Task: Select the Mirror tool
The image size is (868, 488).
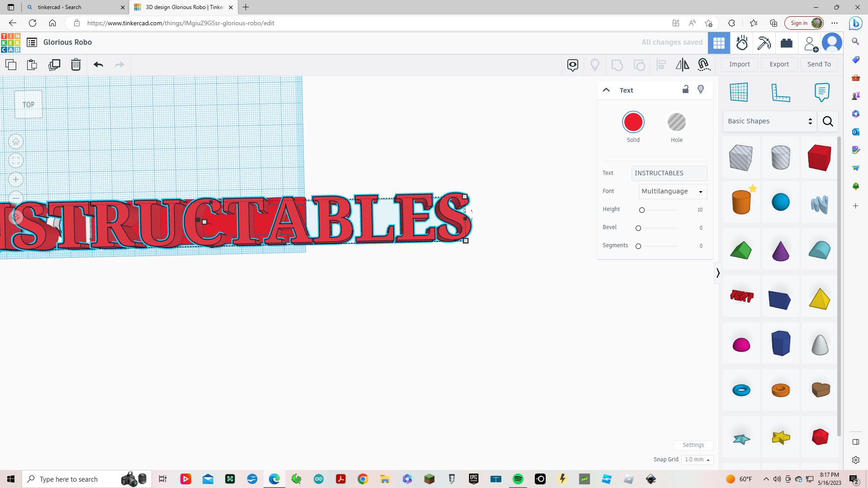Action: point(683,65)
